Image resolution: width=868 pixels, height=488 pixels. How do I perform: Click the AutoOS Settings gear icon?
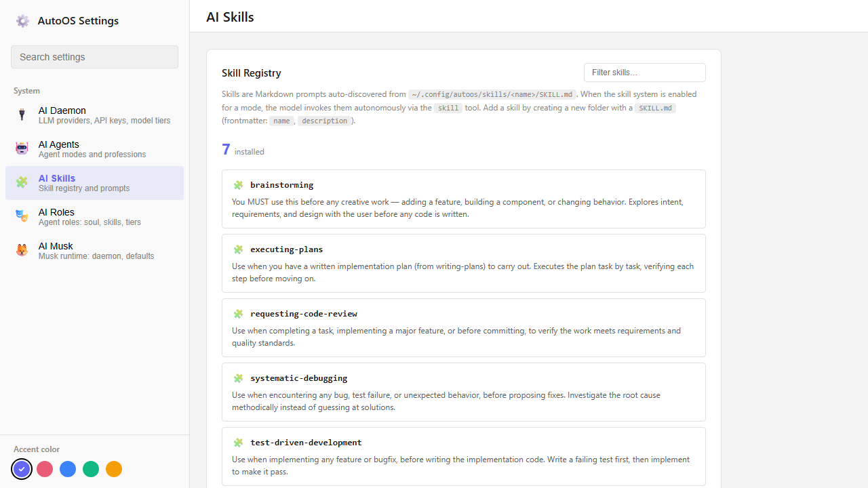coord(22,21)
